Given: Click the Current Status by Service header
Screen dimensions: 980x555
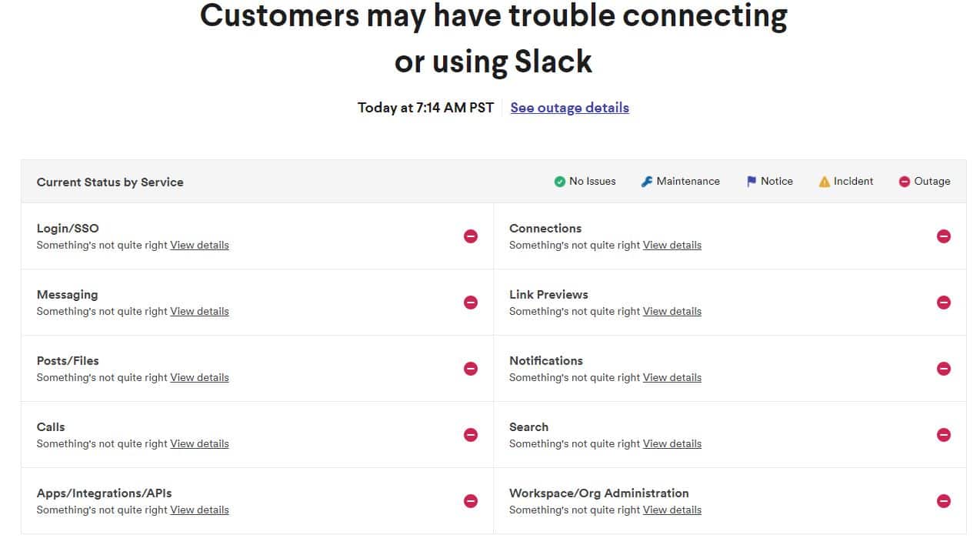Looking at the screenshot, I should tap(110, 182).
